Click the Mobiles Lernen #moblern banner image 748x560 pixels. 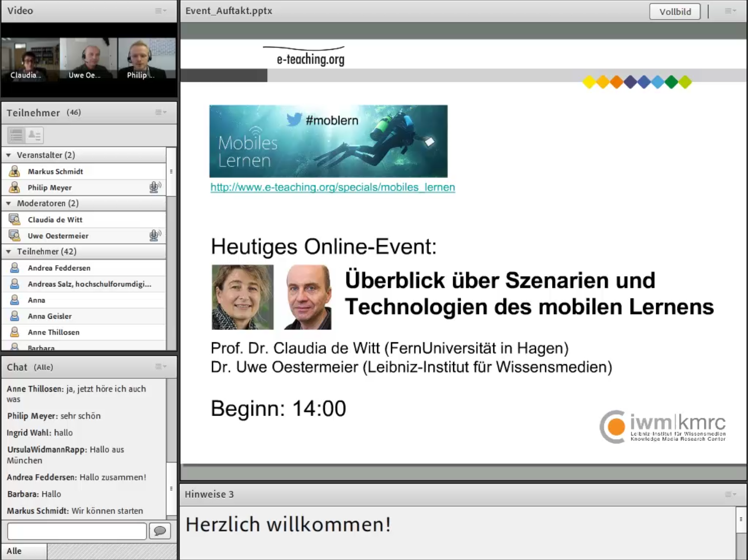click(x=328, y=141)
